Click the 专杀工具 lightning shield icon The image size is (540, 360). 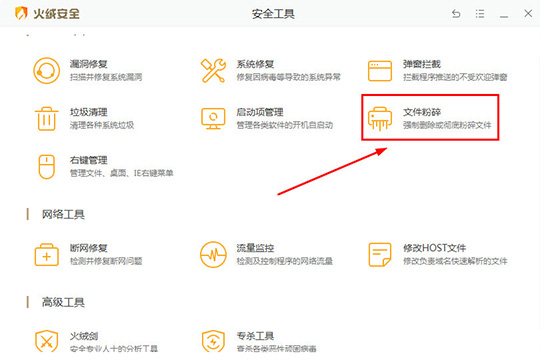pos(213,341)
